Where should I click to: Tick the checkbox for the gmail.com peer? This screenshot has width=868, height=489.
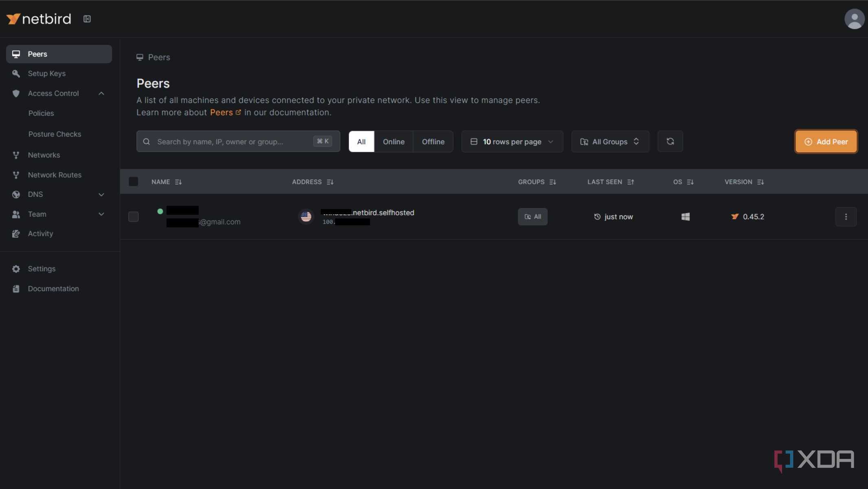click(134, 217)
